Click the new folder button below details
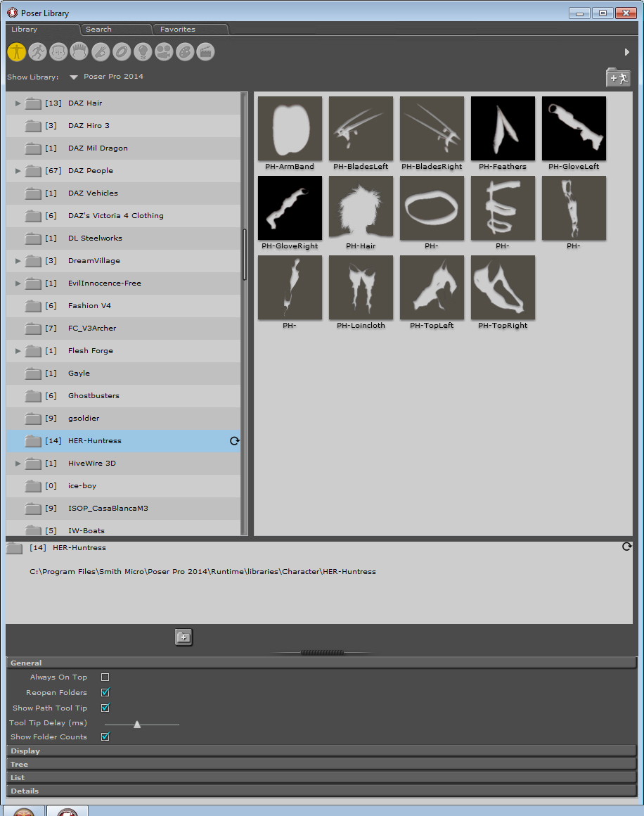Viewport: 644px width, 816px height. (x=183, y=637)
